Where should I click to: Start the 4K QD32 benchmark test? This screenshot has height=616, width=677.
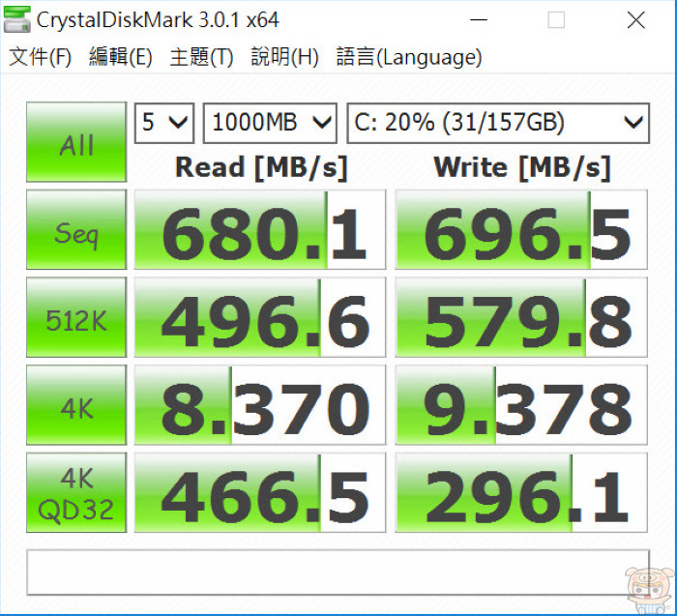pos(76,492)
